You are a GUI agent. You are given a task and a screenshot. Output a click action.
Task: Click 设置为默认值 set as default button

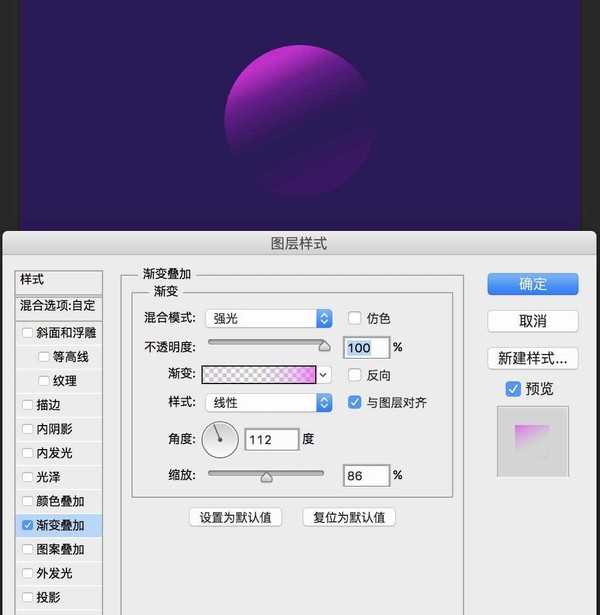coord(235,517)
